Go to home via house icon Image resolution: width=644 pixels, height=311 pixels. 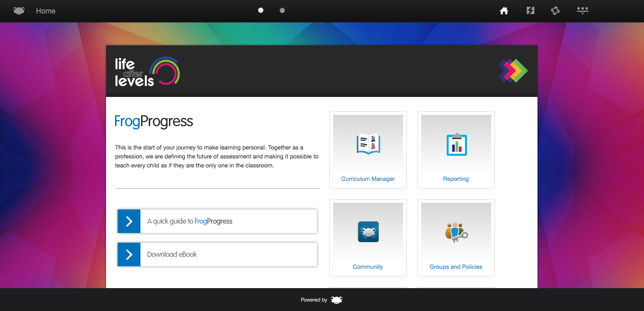[504, 11]
